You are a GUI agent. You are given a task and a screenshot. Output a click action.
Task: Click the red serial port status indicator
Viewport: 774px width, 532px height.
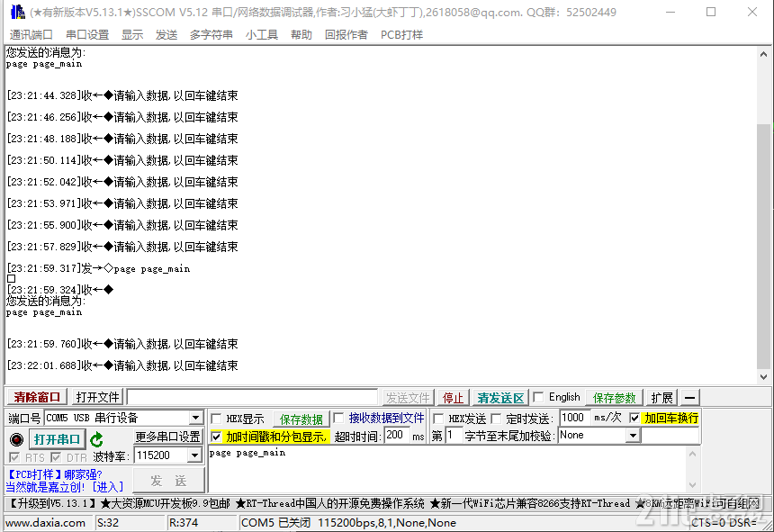pos(16,438)
